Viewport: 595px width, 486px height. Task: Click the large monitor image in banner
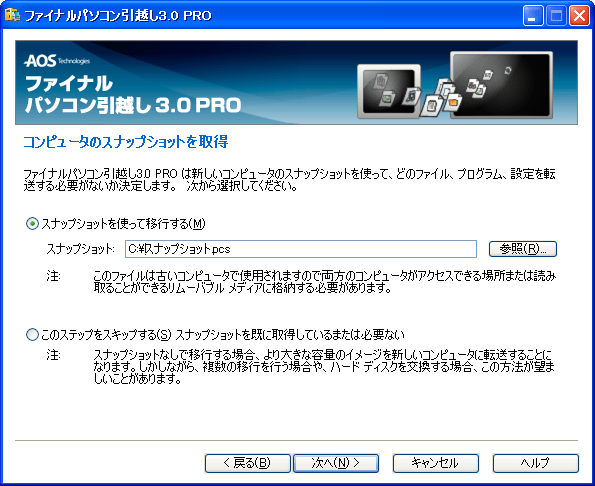point(501,84)
